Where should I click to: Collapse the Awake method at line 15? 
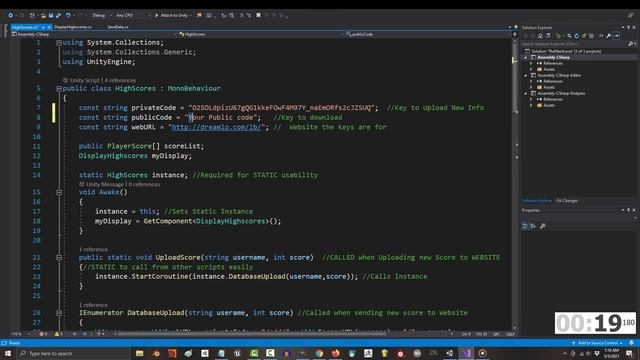(59, 192)
